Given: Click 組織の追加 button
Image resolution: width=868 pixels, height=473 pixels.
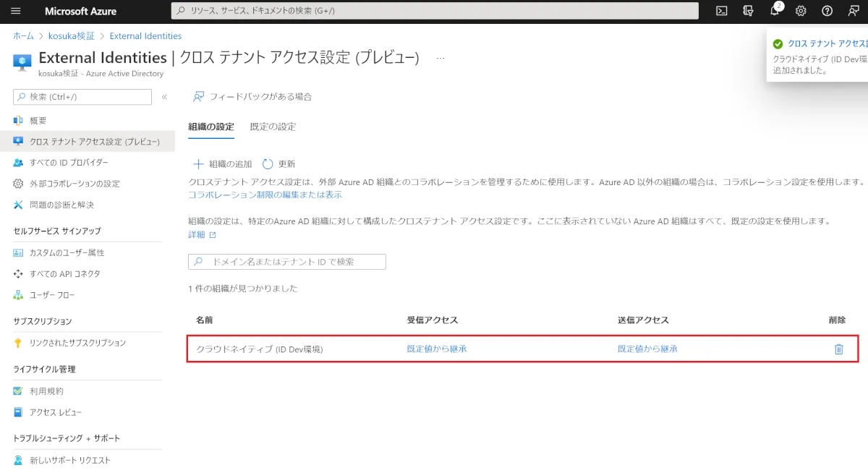Looking at the screenshot, I should pyautogui.click(x=222, y=163).
